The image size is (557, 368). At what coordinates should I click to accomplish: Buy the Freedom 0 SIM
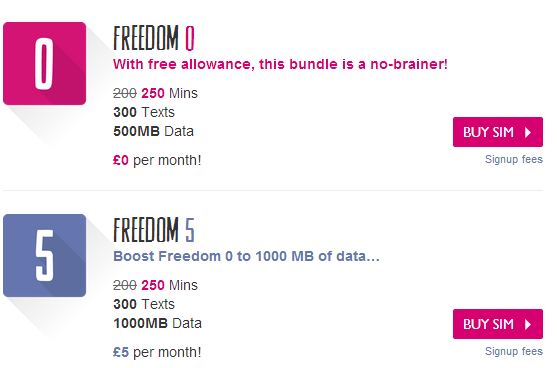tap(498, 132)
